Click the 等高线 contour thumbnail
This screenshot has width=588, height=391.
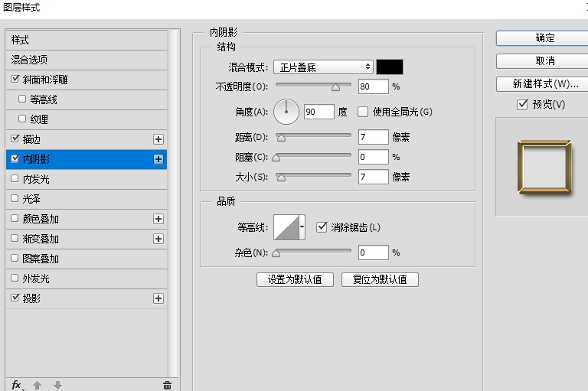pos(286,227)
